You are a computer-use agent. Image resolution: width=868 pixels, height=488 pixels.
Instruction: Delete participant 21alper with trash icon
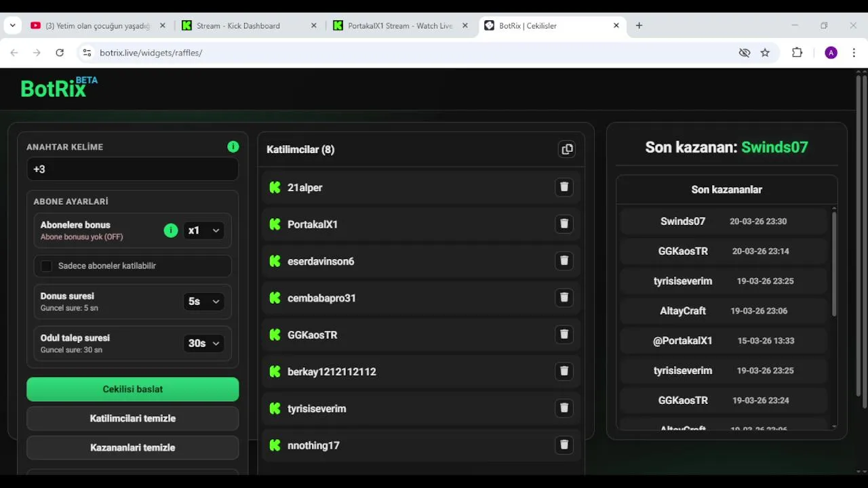(x=564, y=187)
